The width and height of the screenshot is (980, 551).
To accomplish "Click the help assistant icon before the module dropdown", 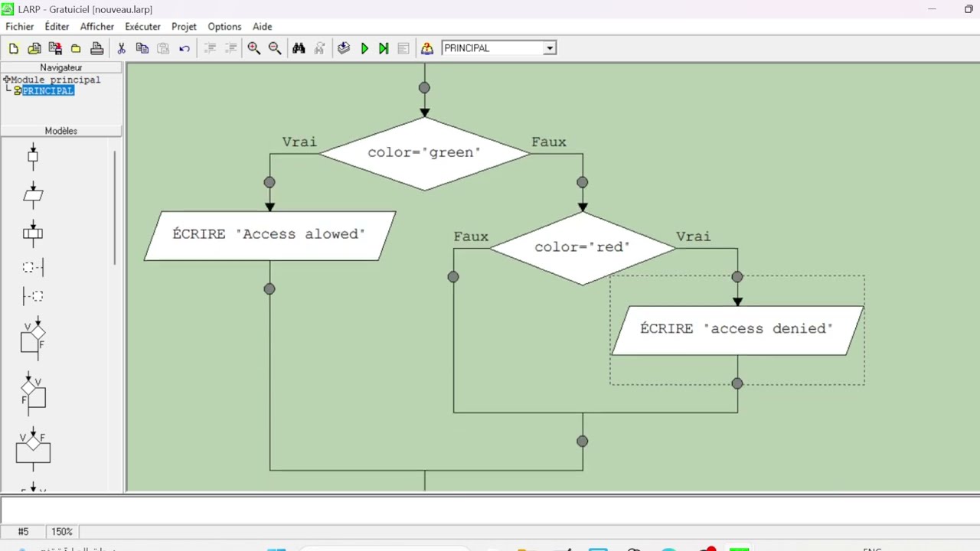I will [x=427, y=48].
